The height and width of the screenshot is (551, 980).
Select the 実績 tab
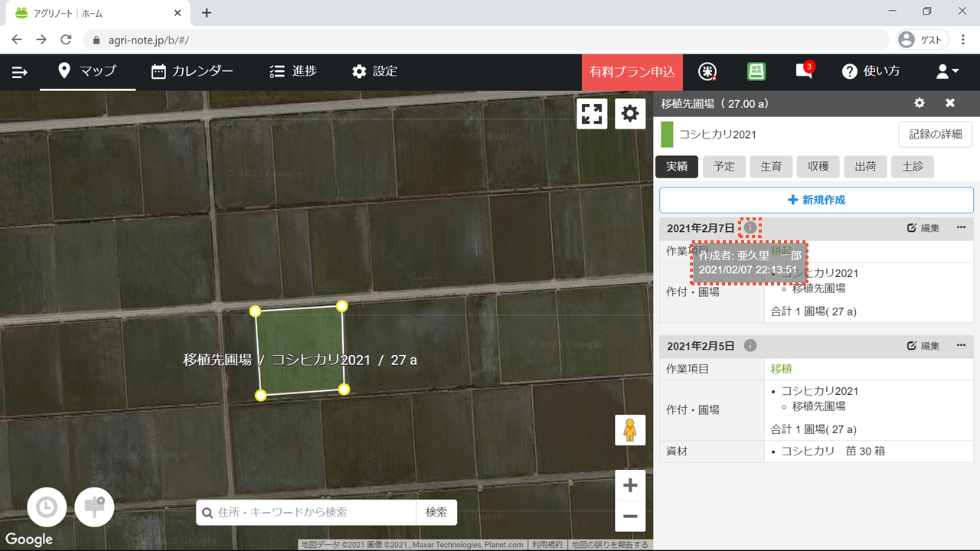[x=677, y=166]
